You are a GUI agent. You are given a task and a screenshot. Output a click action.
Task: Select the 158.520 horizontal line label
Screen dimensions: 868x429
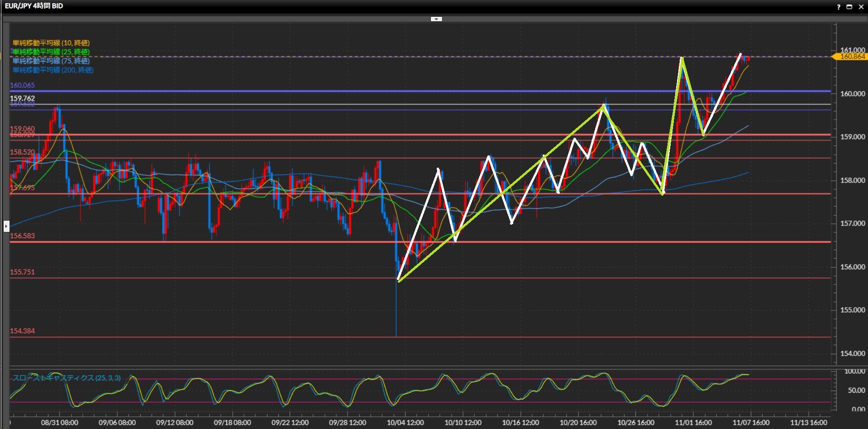[22, 152]
